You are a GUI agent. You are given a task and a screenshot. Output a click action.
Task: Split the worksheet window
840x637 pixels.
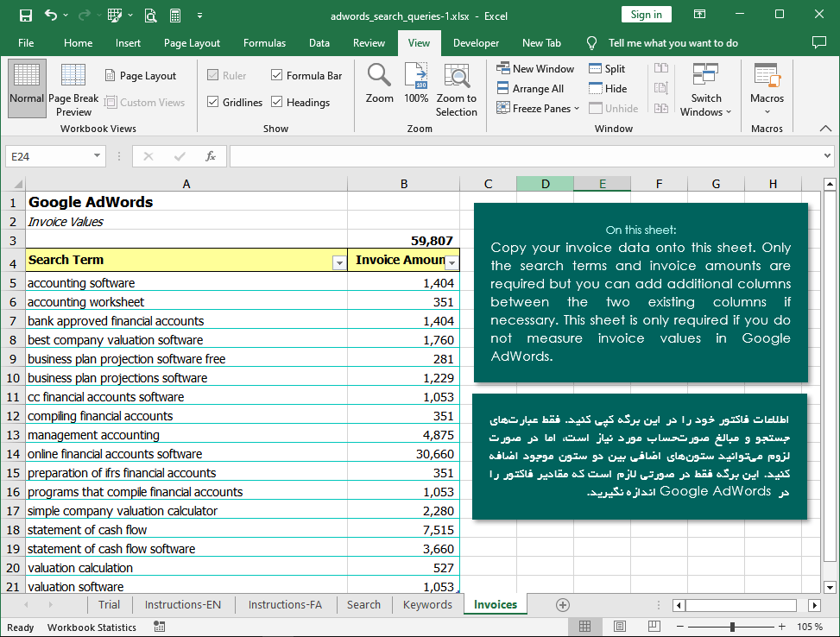(607, 68)
